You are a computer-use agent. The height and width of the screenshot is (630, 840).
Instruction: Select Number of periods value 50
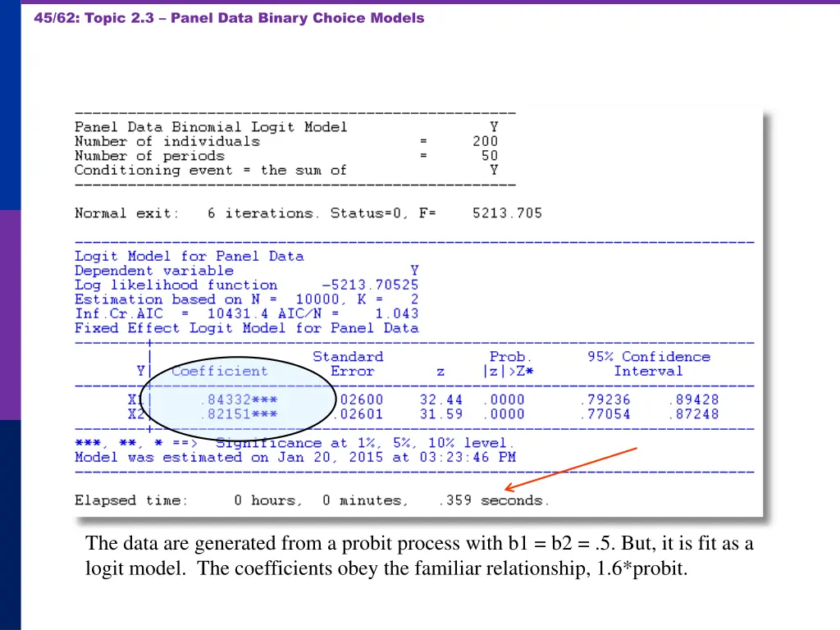coord(488,156)
